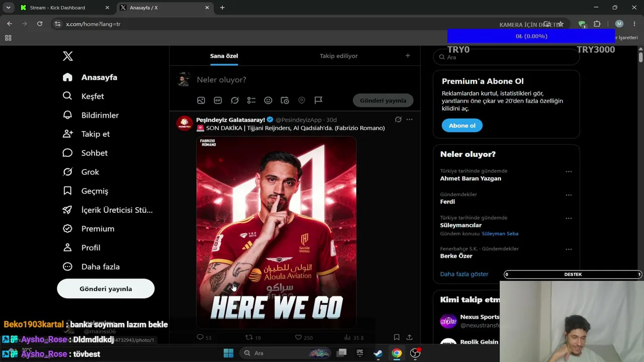This screenshot has width=644, height=362.
Task: Open the Süleyman Seba topic link
Action: coord(500,233)
